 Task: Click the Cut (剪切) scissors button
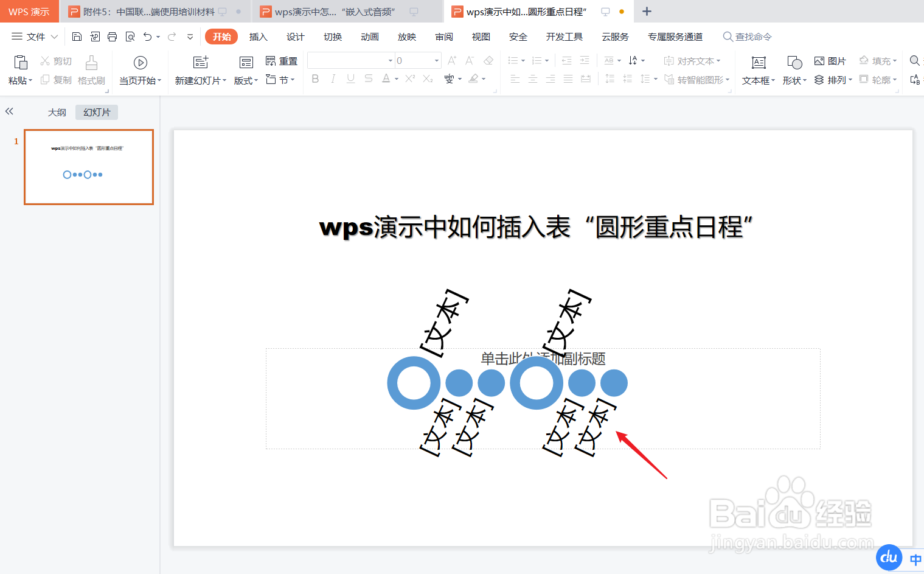click(56, 61)
